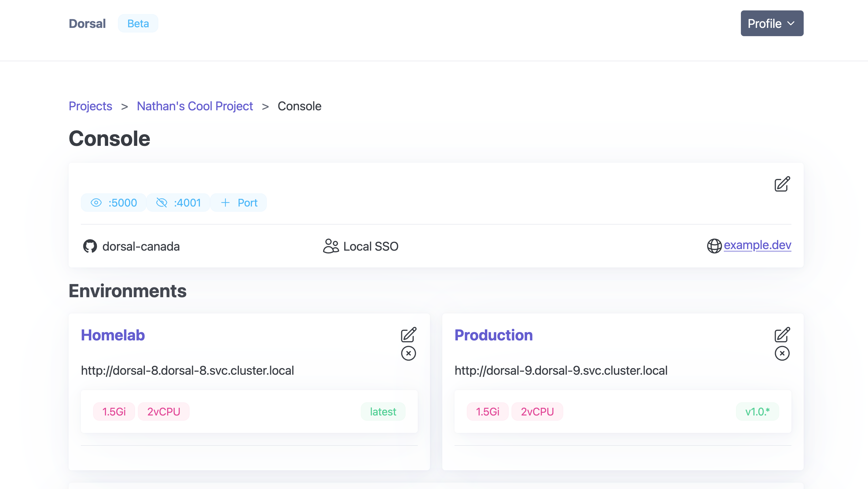Open the Production environment
Image resolution: width=868 pixels, height=489 pixels.
click(x=494, y=335)
